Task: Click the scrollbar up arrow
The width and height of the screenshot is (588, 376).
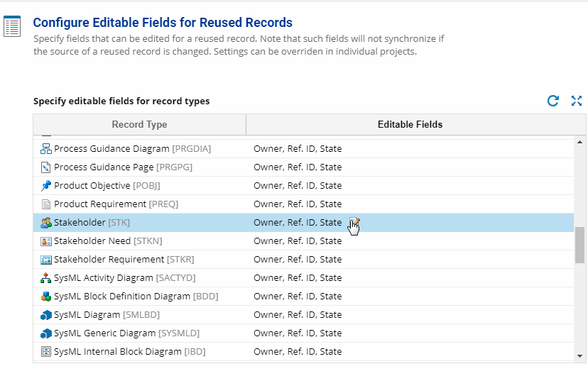Action: coord(579,142)
